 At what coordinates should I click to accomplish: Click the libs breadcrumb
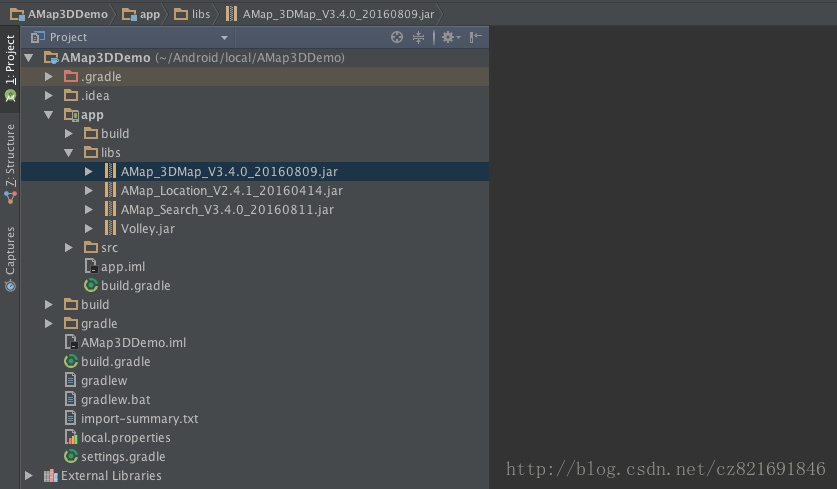click(192, 14)
